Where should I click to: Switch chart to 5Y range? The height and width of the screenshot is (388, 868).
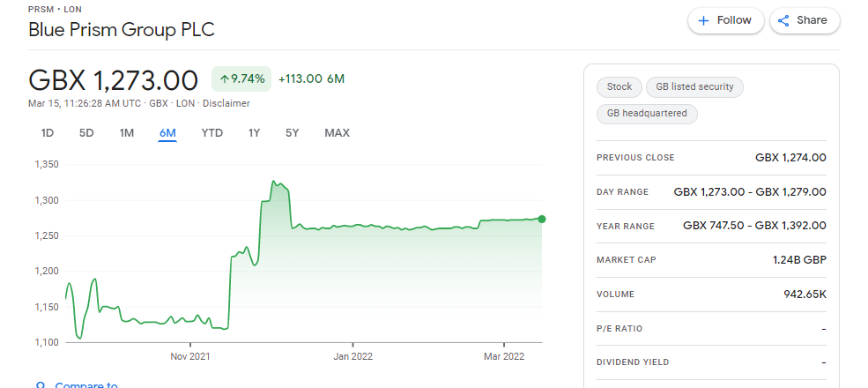pyautogui.click(x=293, y=133)
